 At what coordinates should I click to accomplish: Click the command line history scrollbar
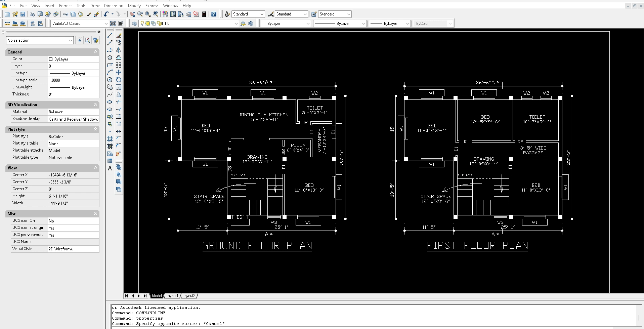(x=639, y=317)
